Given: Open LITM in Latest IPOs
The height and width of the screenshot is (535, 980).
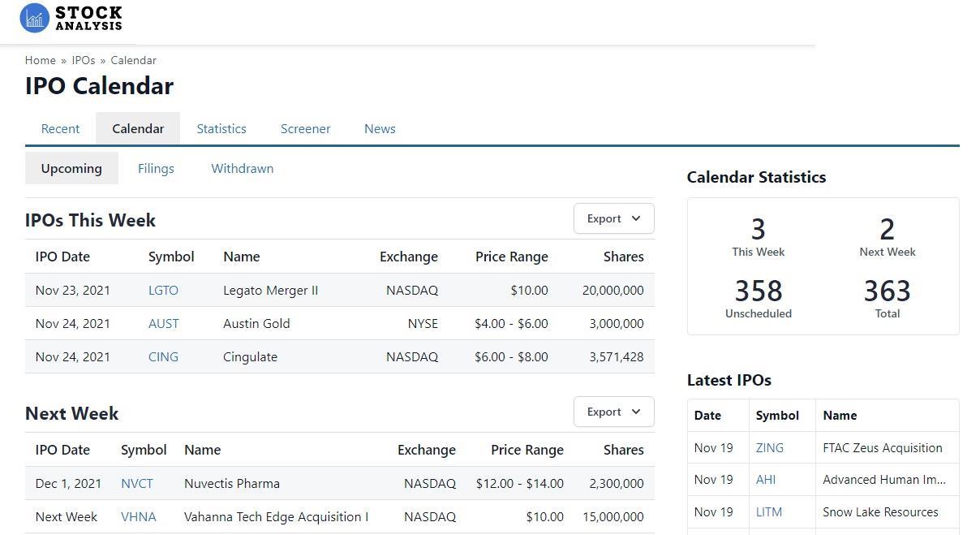Looking at the screenshot, I should pos(769,511).
